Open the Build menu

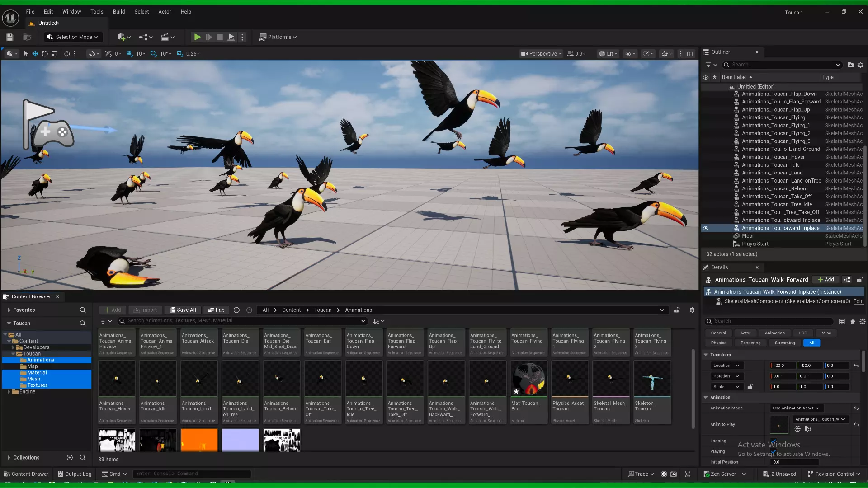[x=118, y=12]
